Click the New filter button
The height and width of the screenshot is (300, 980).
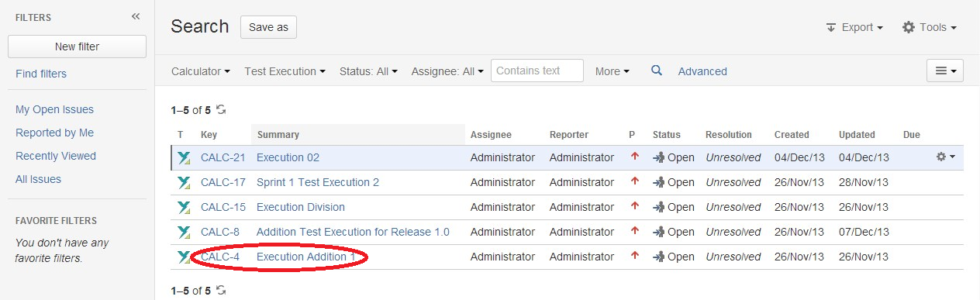77,47
